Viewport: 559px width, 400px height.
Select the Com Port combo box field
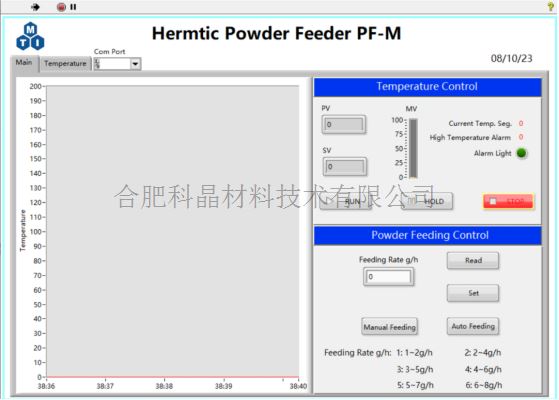[x=117, y=64]
